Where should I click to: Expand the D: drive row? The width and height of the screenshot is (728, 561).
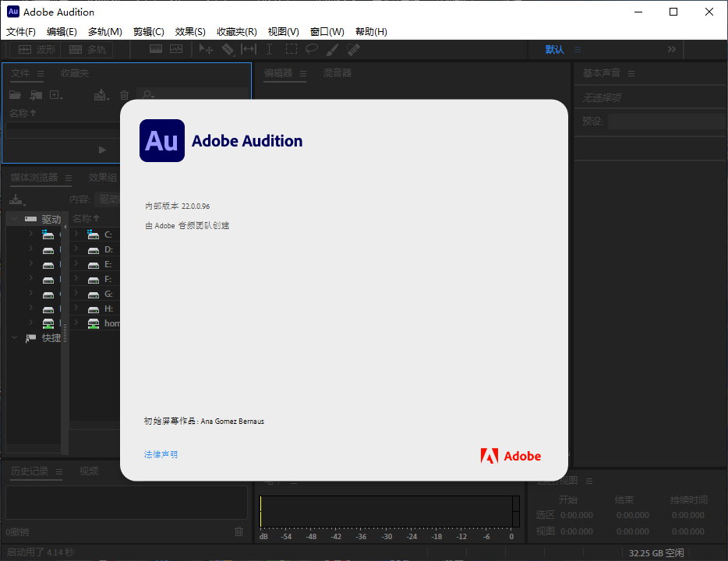click(76, 249)
